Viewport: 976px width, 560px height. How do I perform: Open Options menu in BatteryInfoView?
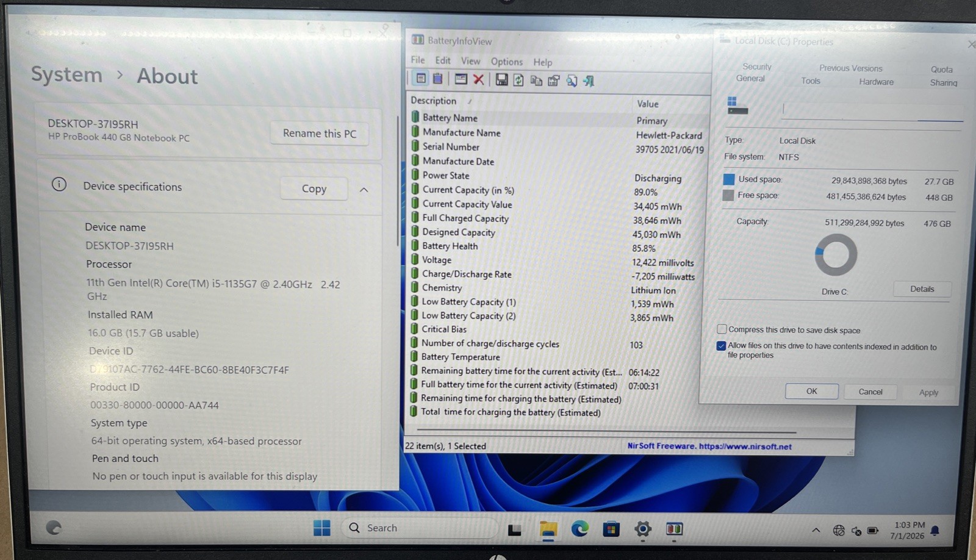507,62
